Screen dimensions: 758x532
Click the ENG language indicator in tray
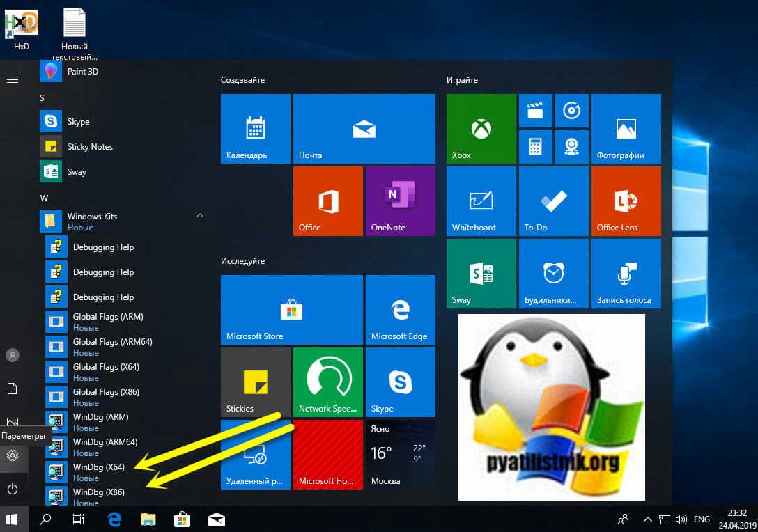[x=702, y=519]
